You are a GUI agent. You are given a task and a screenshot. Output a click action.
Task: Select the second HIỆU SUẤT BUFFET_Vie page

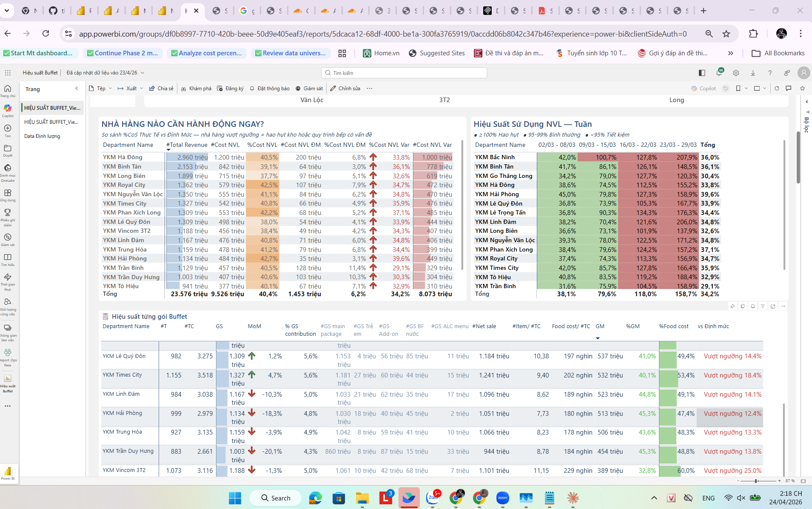tap(51, 122)
